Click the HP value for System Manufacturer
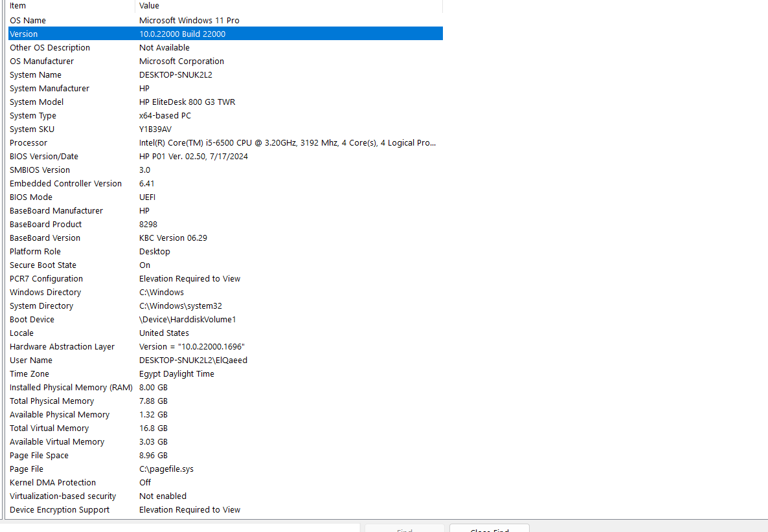 [144, 89]
